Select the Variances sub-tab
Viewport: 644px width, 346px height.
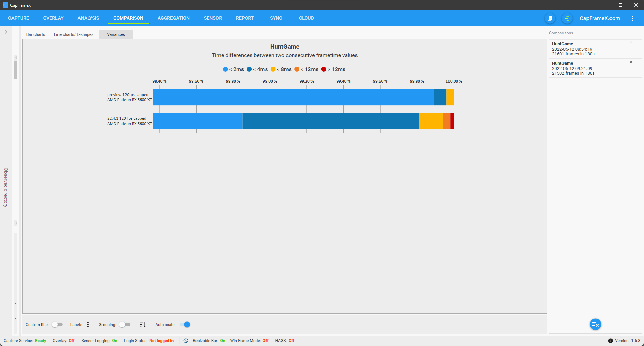[x=116, y=34]
